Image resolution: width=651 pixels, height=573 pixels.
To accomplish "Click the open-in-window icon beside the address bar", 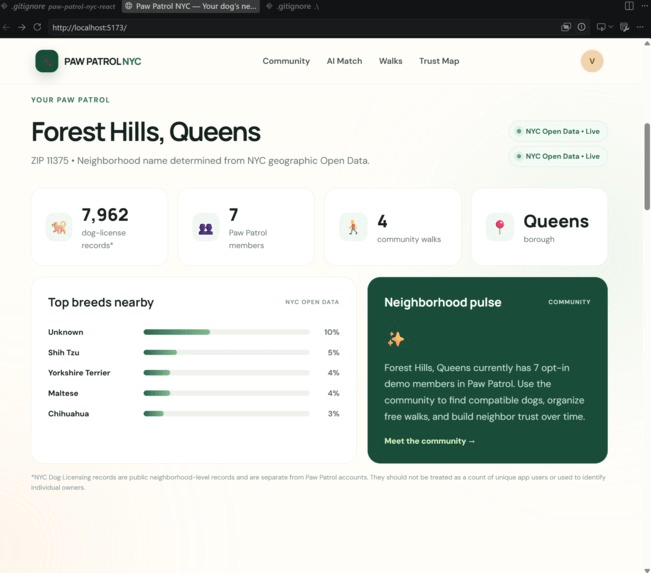I will click(566, 27).
